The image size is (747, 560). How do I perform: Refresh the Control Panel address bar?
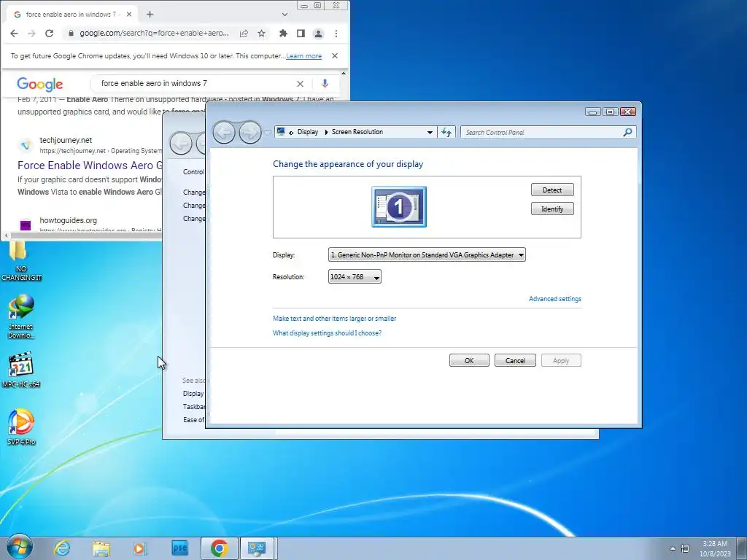pos(446,133)
